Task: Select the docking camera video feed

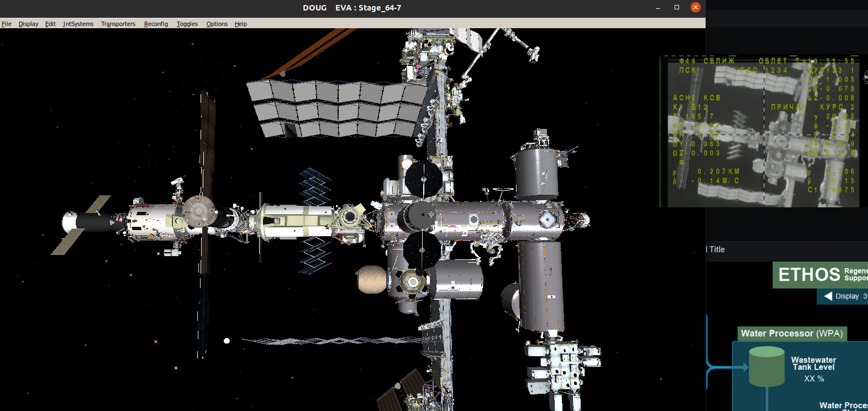Action: point(762,132)
